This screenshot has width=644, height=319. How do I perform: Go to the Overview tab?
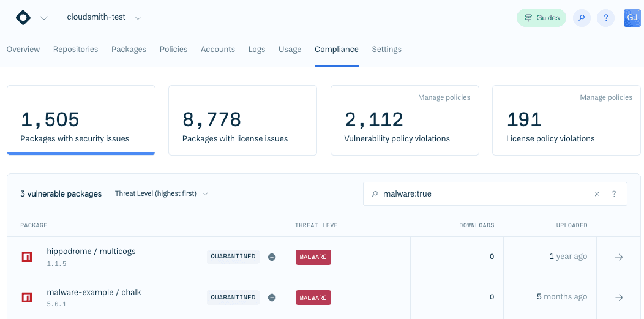click(x=23, y=49)
